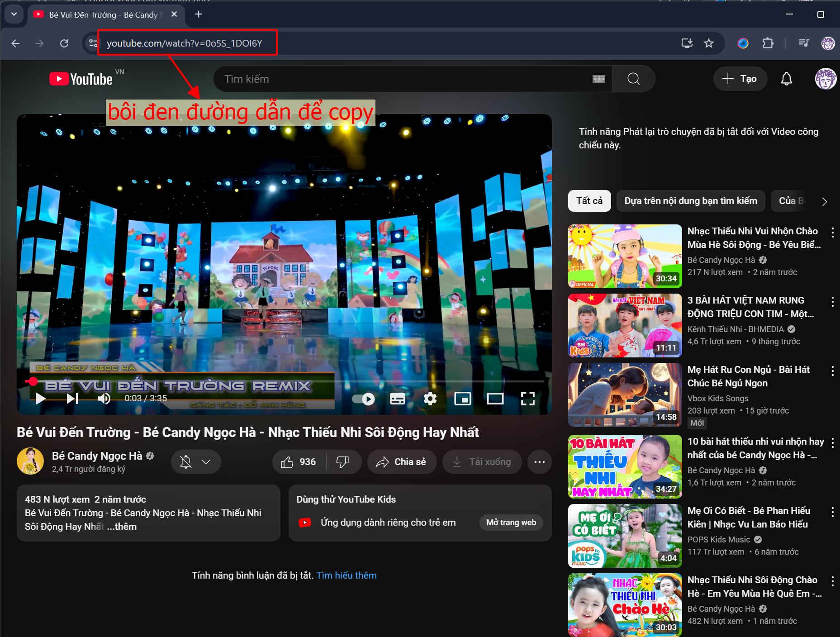Select the 'Tất cả' filter chip
The width and height of the screenshot is (840, 637).
coord(589,201)
